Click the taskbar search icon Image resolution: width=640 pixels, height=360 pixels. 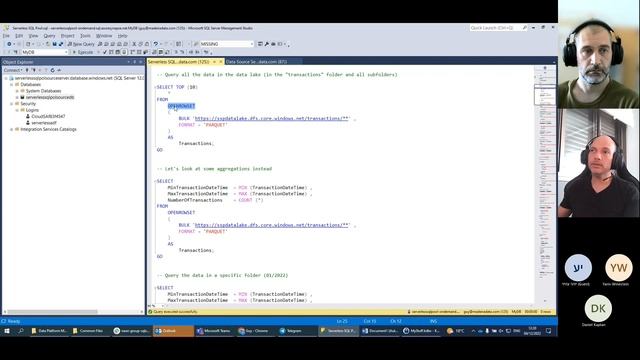20,331
